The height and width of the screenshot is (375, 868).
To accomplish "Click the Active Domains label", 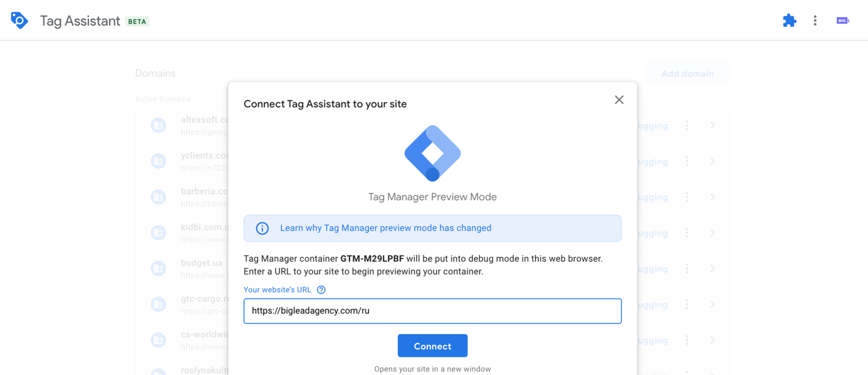I will click(163, 99).
